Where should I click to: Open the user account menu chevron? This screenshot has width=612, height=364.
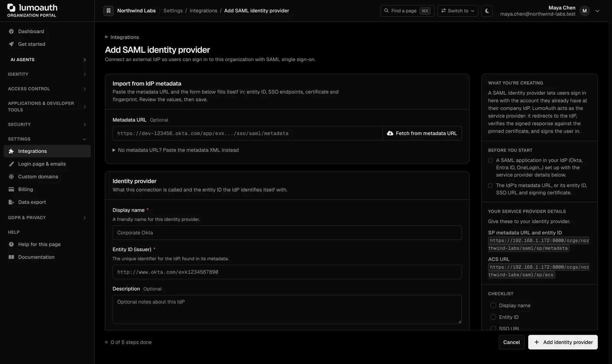[x=597, y=11]
